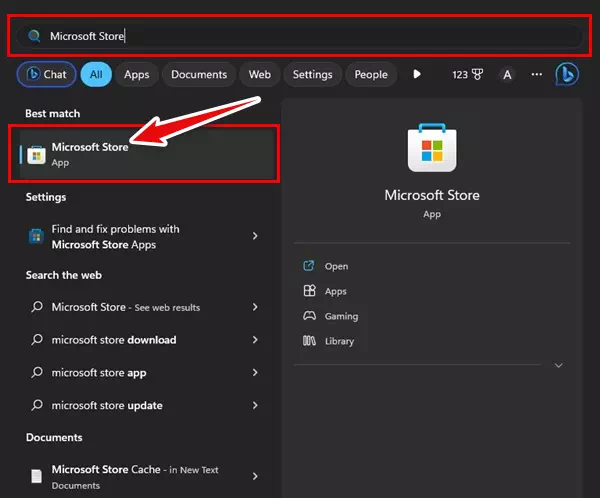Viewport: 600px width, 498px height.
Task: Click the search magnifier icon in search box
Action: (x=34, y=36)
